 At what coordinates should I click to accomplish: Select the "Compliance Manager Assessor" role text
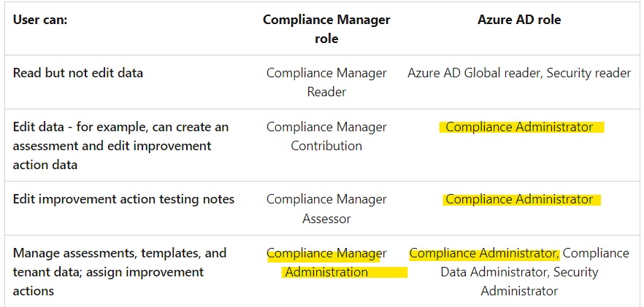[x=326, y=209]
